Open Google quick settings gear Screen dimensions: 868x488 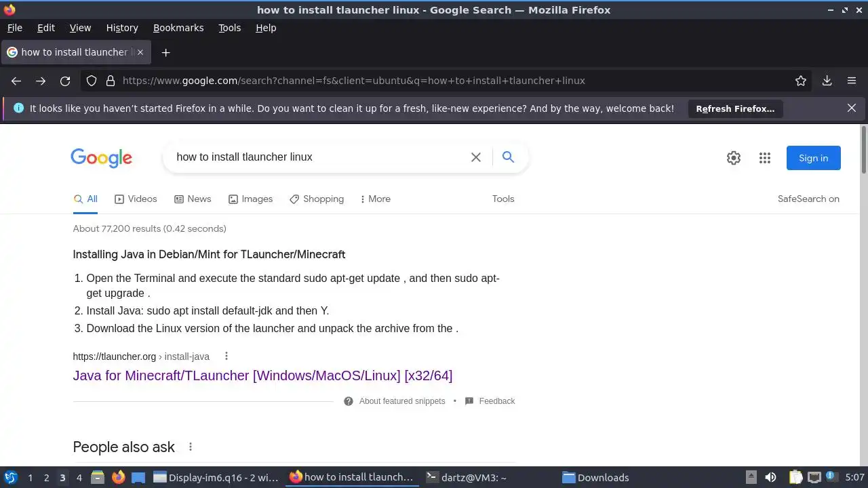click(x=734, y=158)
